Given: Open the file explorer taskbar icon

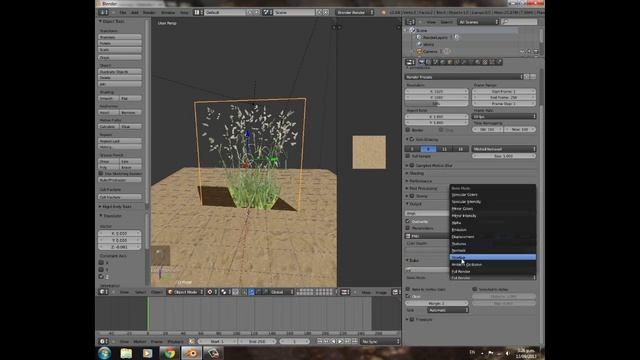Looking at the screenshot, I should coord(126,353).
